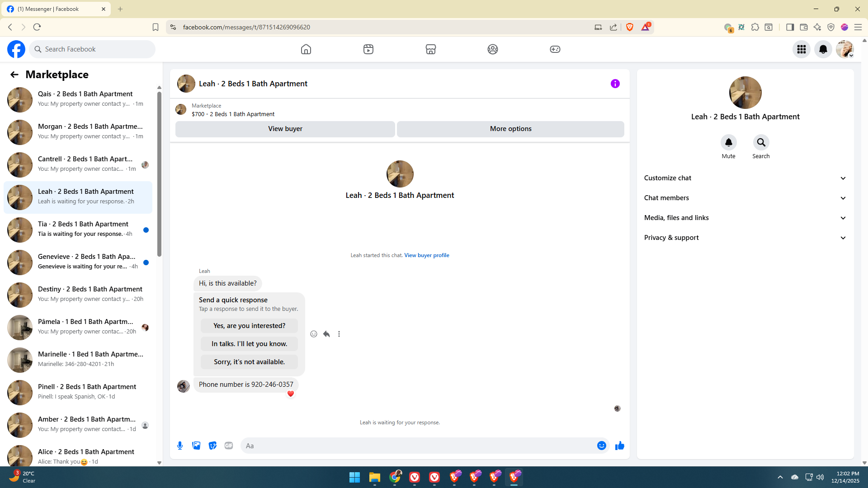Click the View buyer button
Screen dimensions: 868x488
coord(285,129)
